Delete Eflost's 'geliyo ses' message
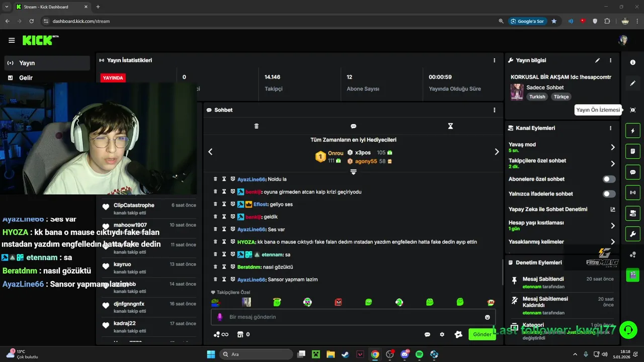The width and height of the screenshot is (644, 362). [x=215, y=204]
